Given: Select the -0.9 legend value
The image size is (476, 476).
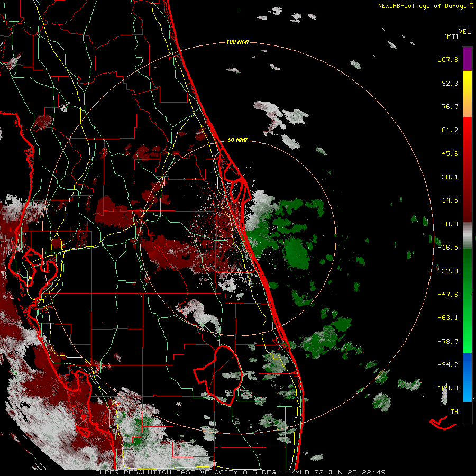Looking at the screenshot, I should (450, 224).
